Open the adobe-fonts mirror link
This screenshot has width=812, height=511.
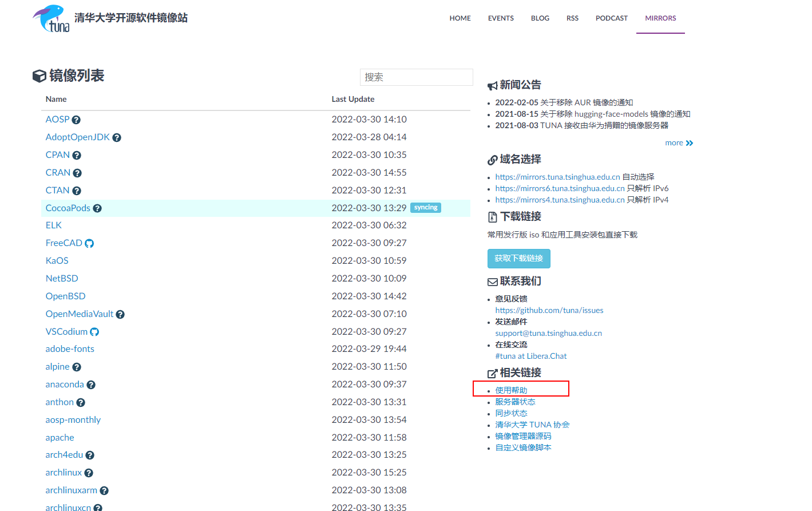[70, 349]
